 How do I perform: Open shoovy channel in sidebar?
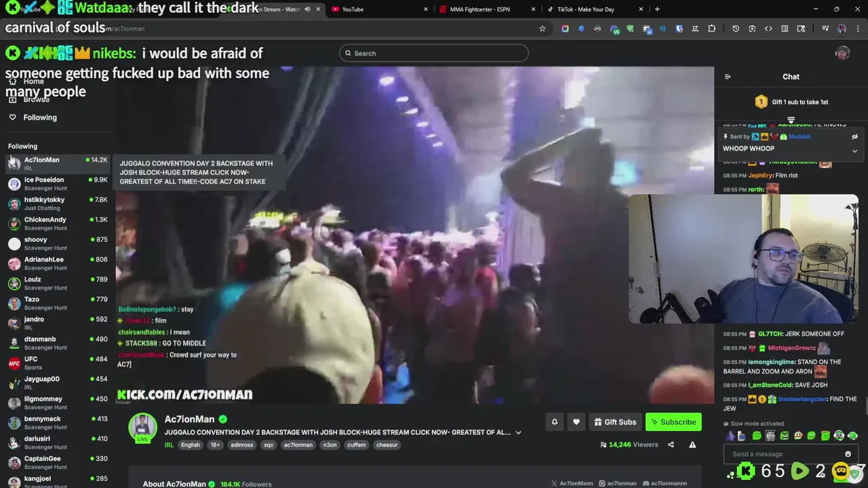57,243
